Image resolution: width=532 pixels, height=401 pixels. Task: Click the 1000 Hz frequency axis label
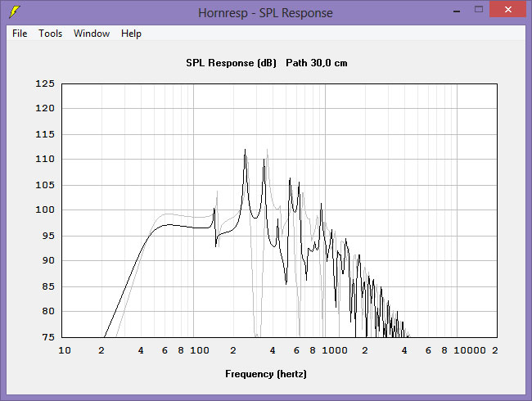click(x=335, y=350)
